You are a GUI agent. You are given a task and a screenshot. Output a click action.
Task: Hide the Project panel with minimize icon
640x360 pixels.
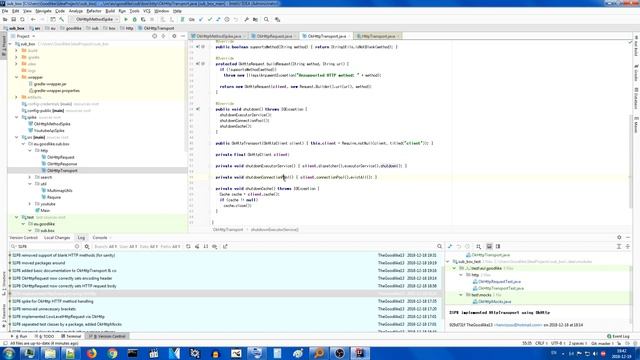182,36
